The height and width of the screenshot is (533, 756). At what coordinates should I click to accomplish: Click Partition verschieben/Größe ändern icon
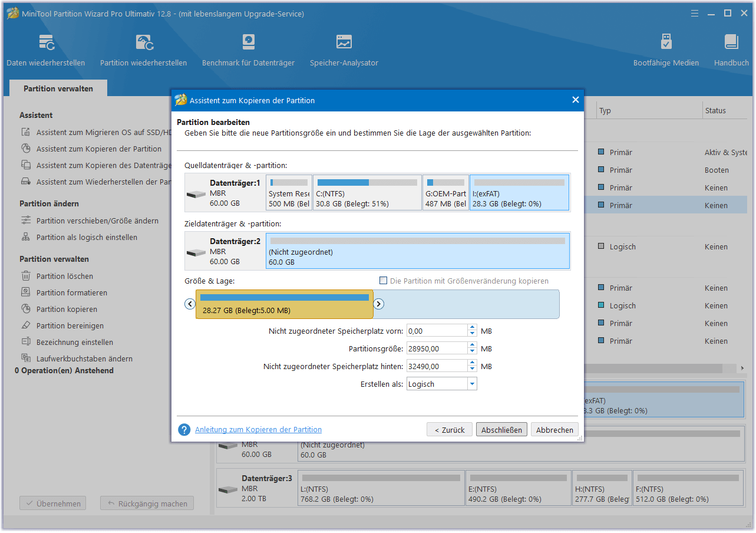pos(26,221)
